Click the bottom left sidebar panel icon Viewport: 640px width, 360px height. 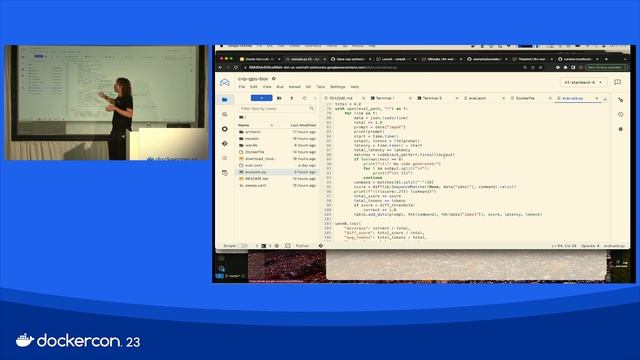[224, 173]
